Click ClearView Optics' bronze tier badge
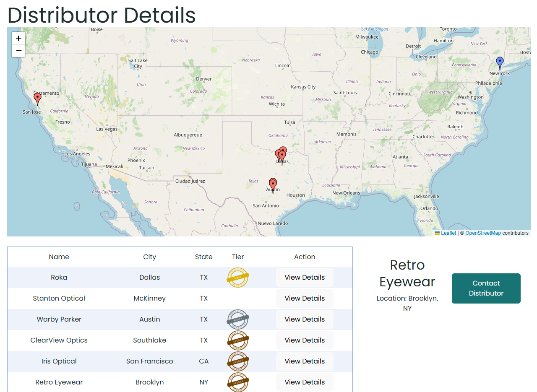The width and height of the screenshot is (537, 392). pos(238,340)
